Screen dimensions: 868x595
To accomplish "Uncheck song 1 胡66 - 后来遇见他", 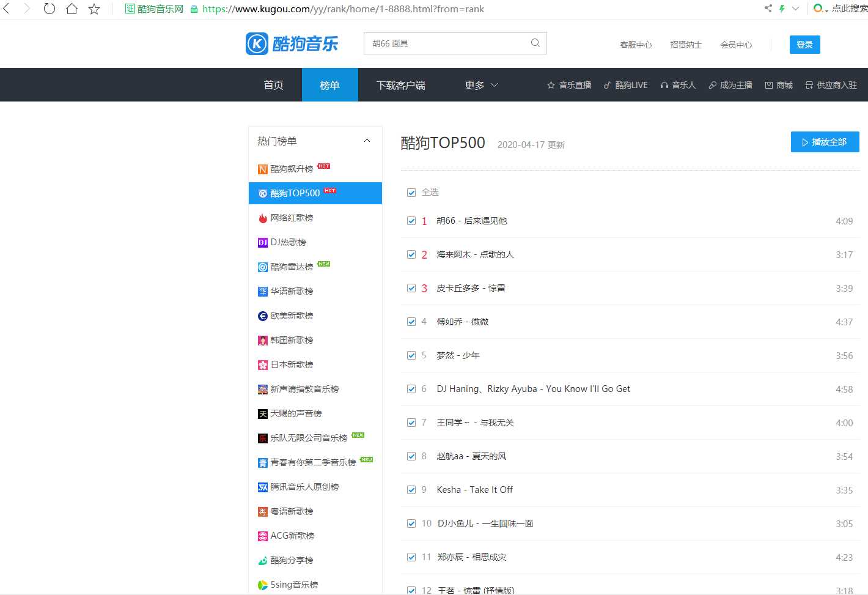I will pos(411,221).
